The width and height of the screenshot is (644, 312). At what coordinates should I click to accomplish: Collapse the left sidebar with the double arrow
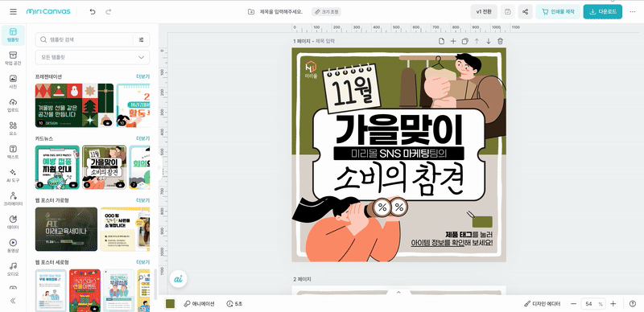click(x=13, y=301)
